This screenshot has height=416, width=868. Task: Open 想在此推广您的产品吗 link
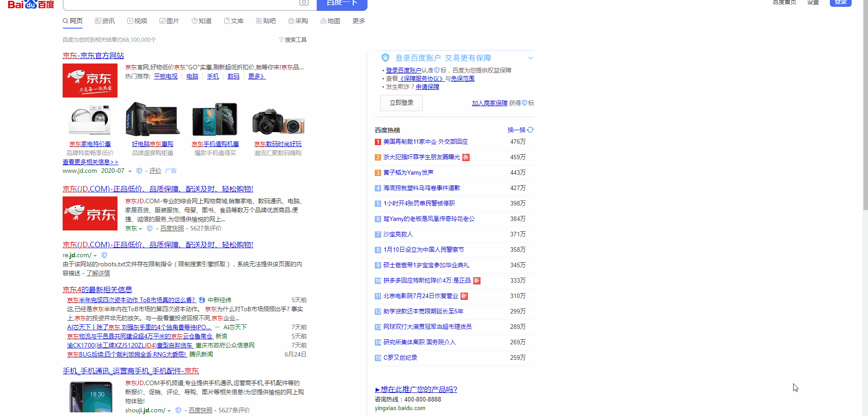click(x=416, y=389)
